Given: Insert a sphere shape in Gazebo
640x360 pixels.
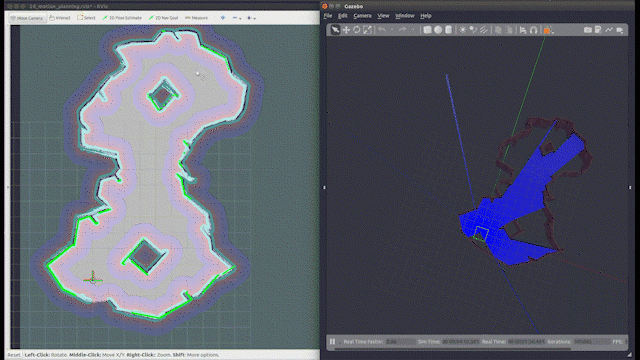Looking at the screenshot, I should (438, 30).
